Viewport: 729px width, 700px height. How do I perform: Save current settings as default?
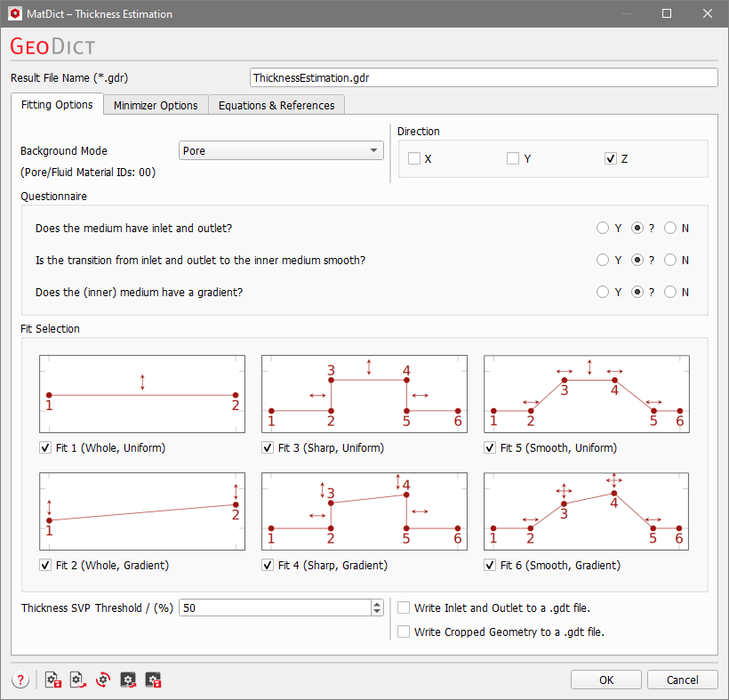pos(153,680)
